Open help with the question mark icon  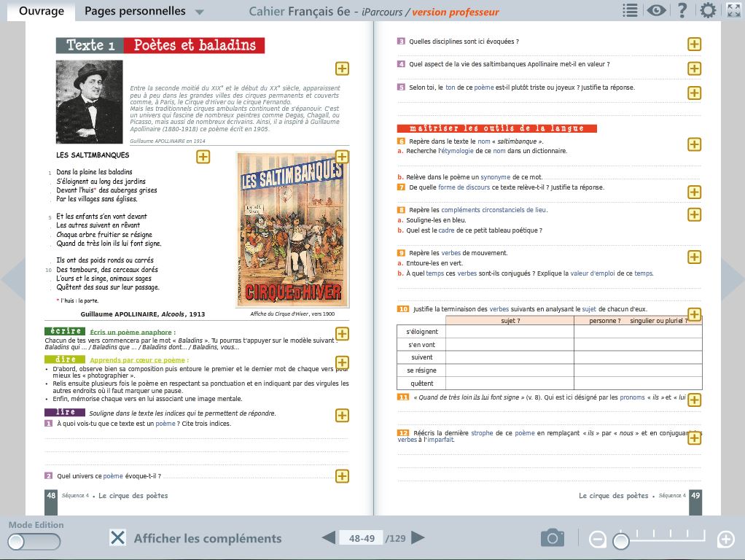point(682,10)
